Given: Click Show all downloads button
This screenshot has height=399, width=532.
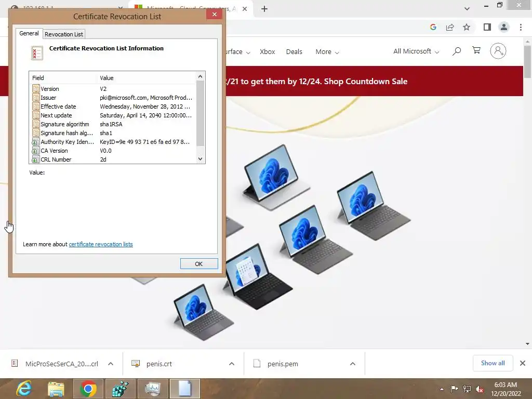Looking at the screenshot, I should [493, 363].
